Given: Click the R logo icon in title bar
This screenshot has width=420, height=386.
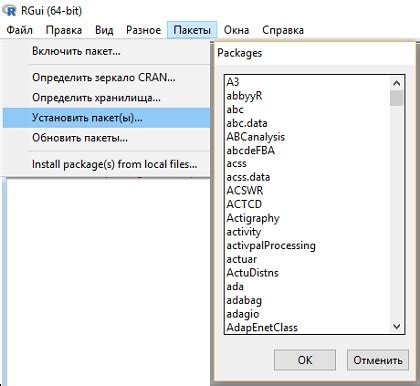Looking at the screenshot, I should click(9, 11).
